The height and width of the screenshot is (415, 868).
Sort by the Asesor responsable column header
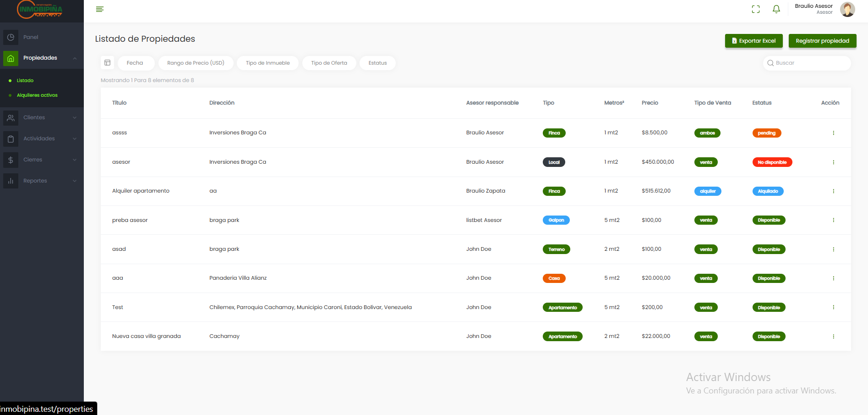pyautogui.click(x=492, y=103)
